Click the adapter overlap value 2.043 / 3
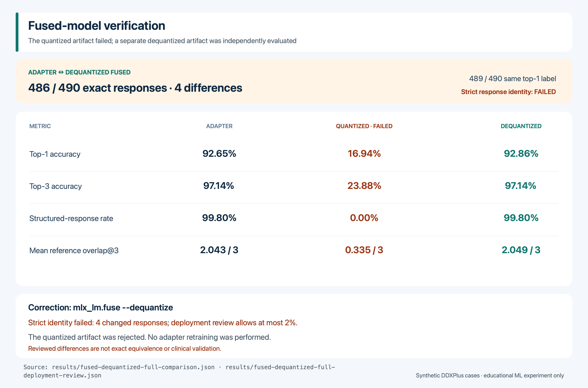The width and height of the screenshot is (588, 388). click(x=219, y=250)
